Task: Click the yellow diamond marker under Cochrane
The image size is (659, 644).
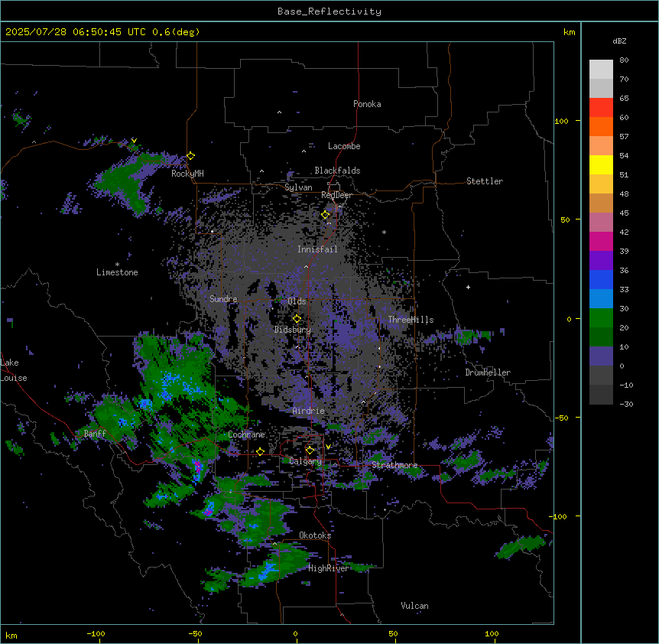Action: tap(260, 452)
